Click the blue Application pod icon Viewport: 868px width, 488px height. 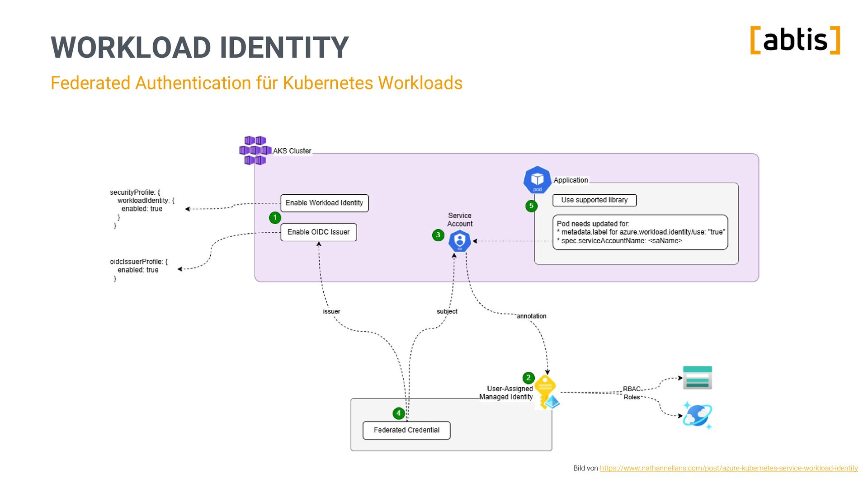[537, 180]
